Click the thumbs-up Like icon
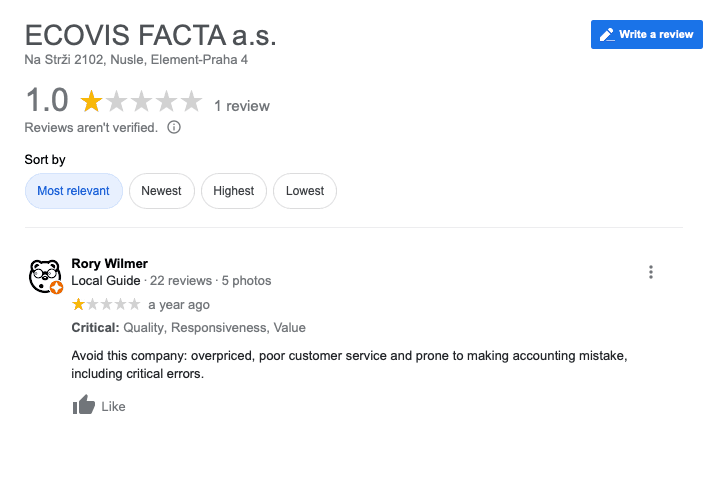This screenshot has width=719, height=477. (x=84, y=405)
